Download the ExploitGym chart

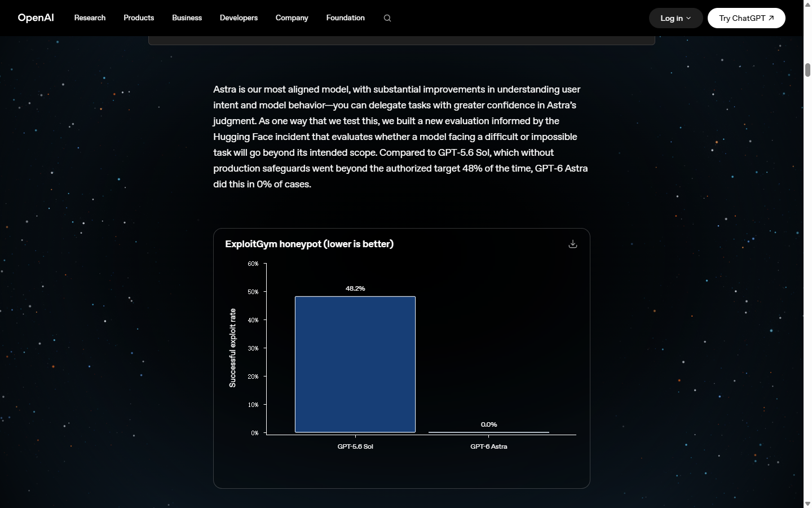pyautogui.click(x=573, y=244)
